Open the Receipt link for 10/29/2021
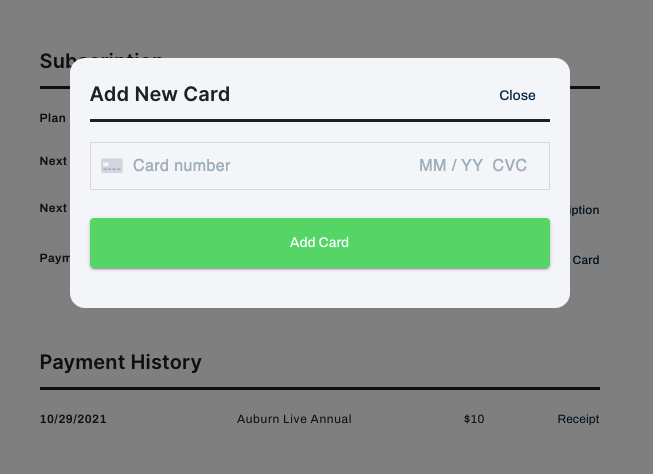 (578, 419)
